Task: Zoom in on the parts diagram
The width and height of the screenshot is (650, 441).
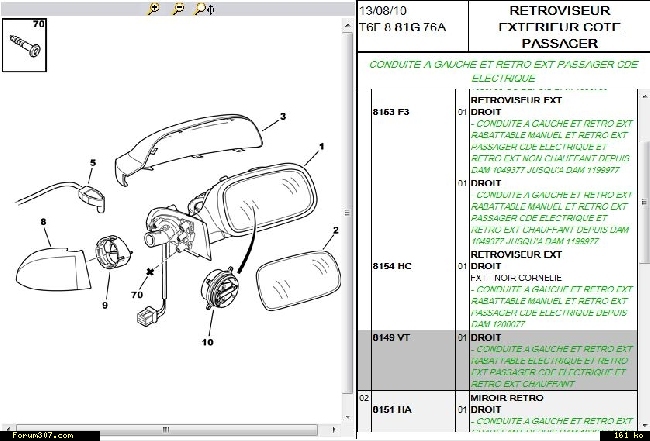Action: (154, 8)
